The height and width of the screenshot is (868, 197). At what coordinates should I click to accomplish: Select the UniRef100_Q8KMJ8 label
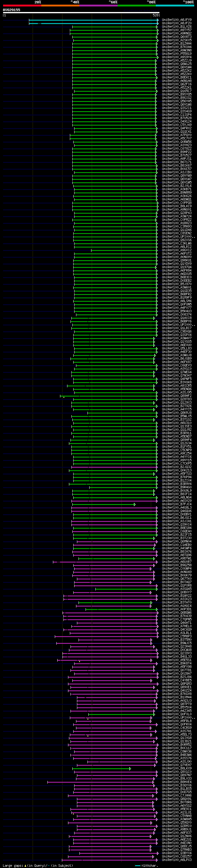point(177,412)
